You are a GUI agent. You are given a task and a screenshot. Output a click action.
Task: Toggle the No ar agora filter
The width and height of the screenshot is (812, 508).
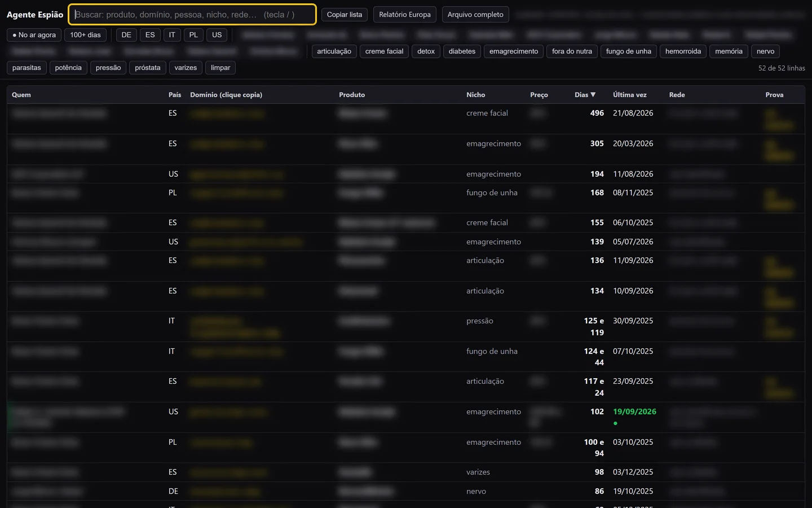click(x=34, y=35)
